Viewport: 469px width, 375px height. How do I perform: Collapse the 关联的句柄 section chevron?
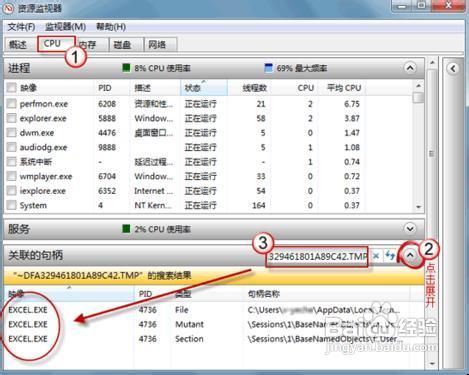(x=410, y=255)
